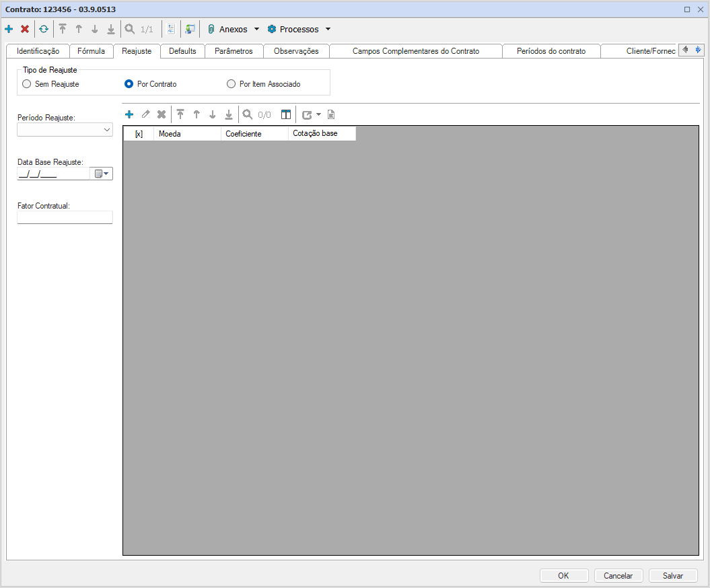The width and height of the screenshot is (710, 588).
Task: Click the computer screens icon before Anexos
Action: 190,30
